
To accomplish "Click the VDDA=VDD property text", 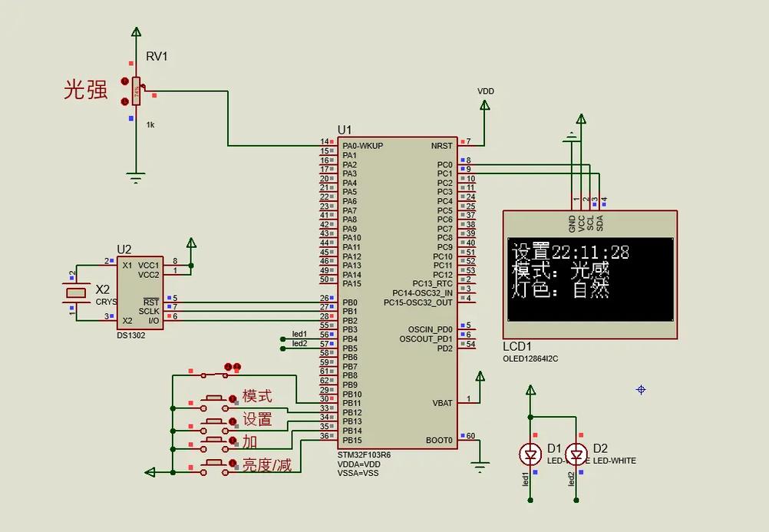I will 358,464.
